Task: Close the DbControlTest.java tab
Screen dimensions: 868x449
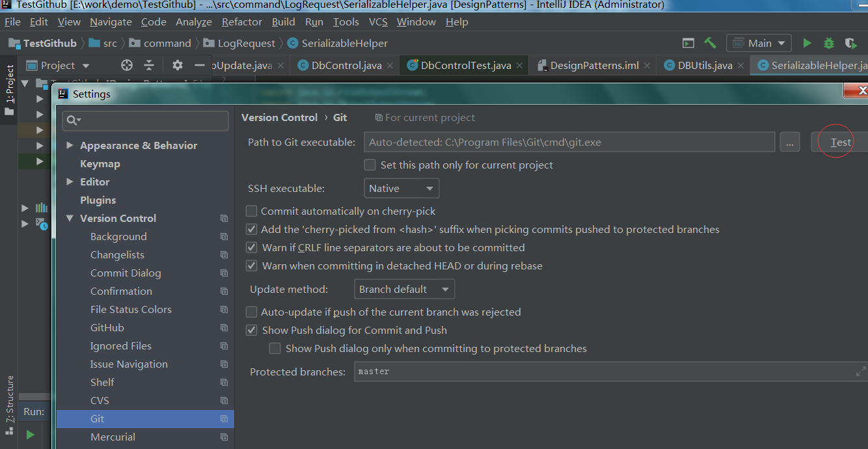Action: pos(519,66)
